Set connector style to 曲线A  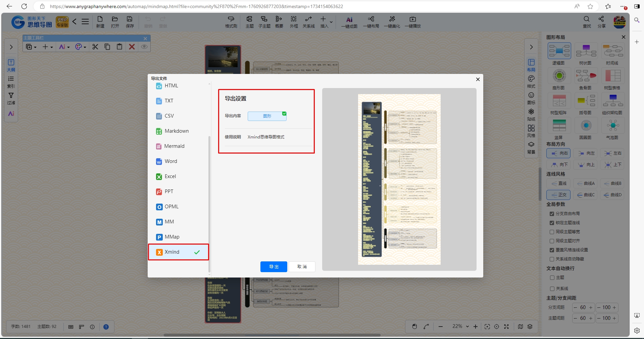coord(586,183)
